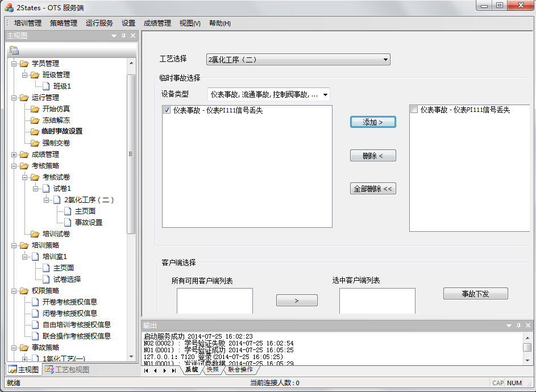Click the pushpin icon of the 输出 panel

click(x=518, y=326)
